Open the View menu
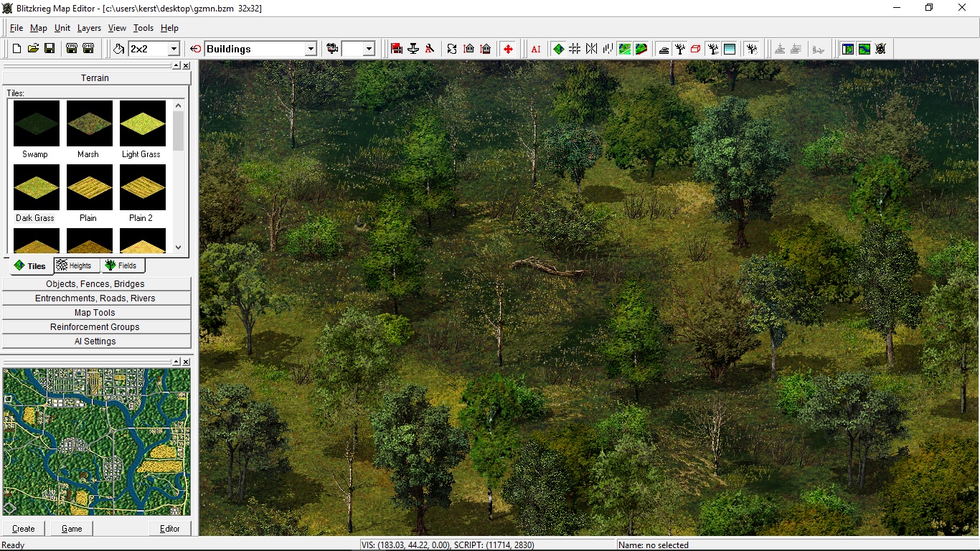Screen dimensions: 980x551 (x=117, y=28)
